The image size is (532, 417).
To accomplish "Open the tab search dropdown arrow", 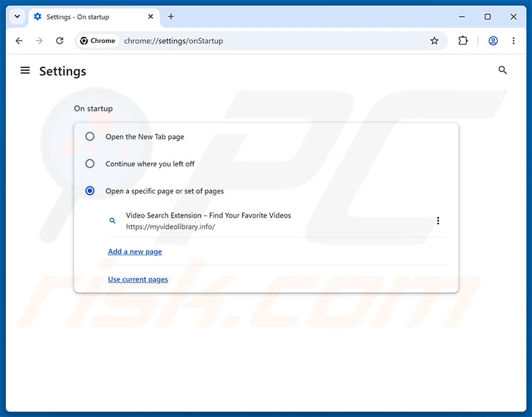I will (18, 17).
